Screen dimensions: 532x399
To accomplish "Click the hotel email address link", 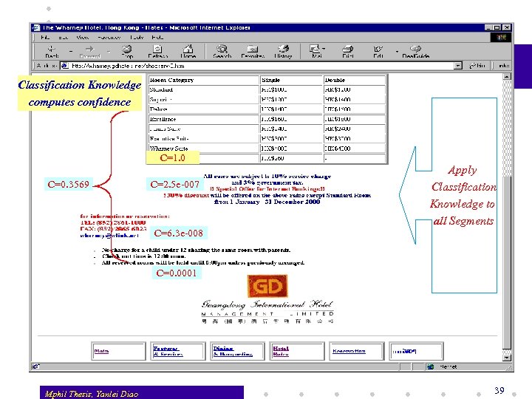I will click(109, 236).
